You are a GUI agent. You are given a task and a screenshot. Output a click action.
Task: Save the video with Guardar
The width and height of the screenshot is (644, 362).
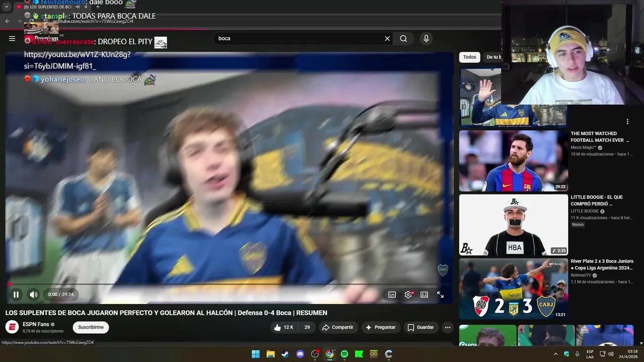(x=421, y=327)
